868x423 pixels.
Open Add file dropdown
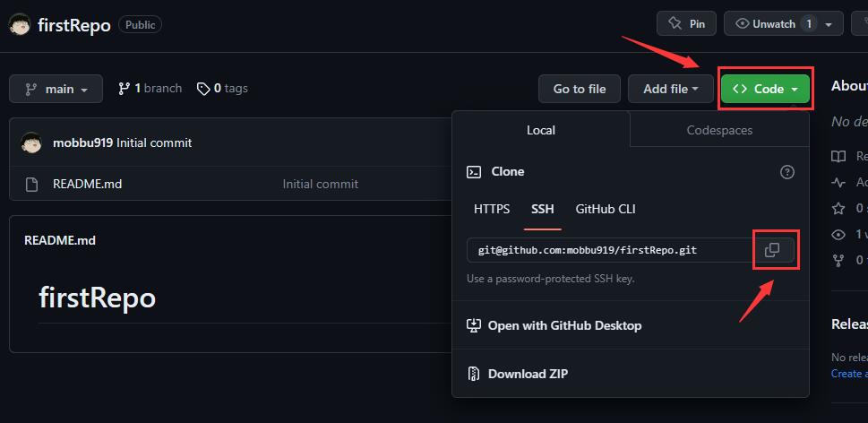coord(670,89)
